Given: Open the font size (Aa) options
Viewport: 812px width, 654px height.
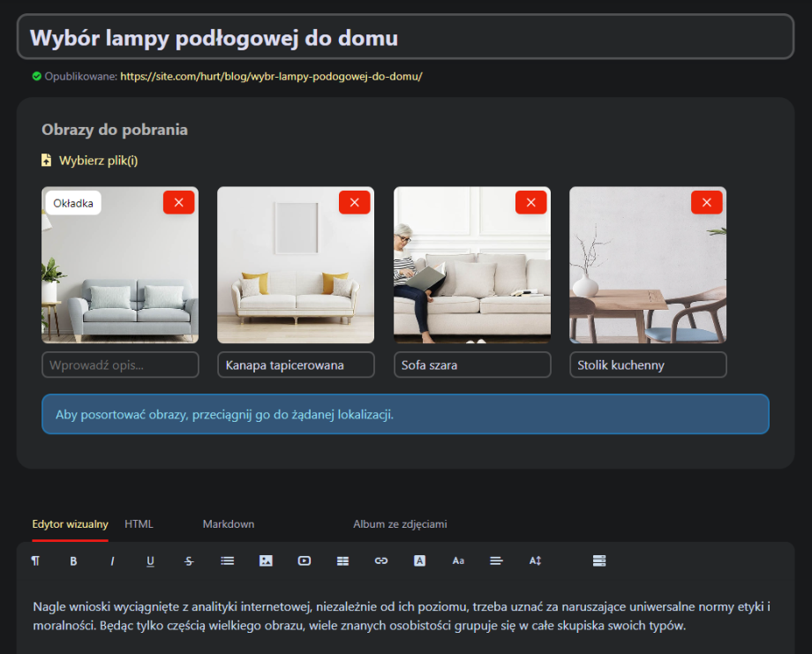Looking at the screenshot, I should tap(458, 560).
